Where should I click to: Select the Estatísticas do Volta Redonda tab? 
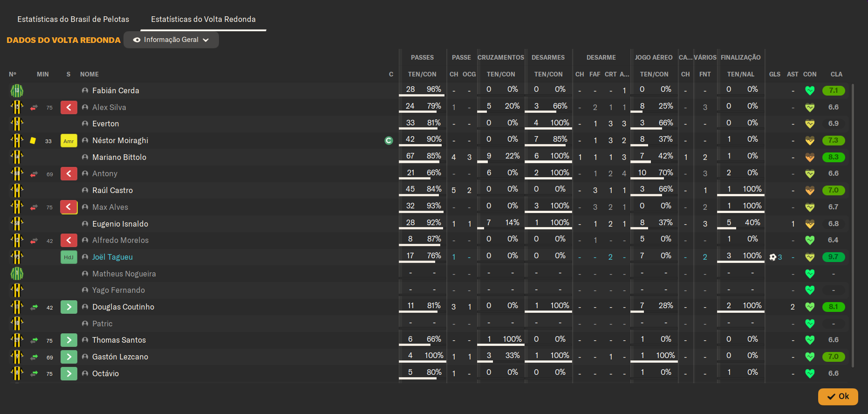pyautogui.click(x=203, y=19)
